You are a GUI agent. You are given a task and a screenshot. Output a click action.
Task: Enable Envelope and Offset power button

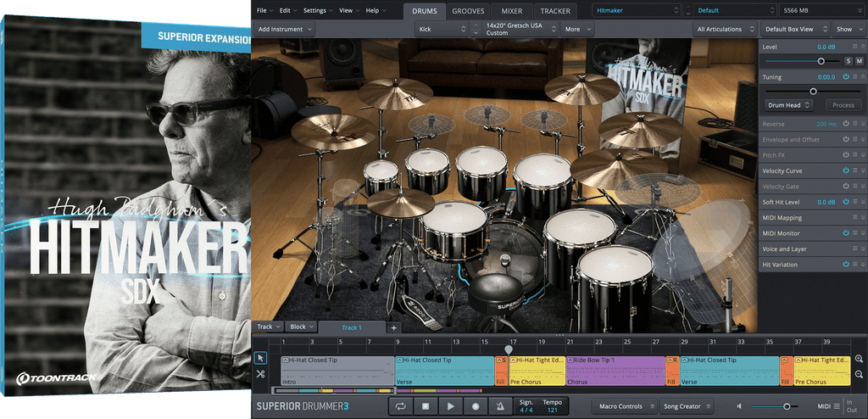point(846,139)
